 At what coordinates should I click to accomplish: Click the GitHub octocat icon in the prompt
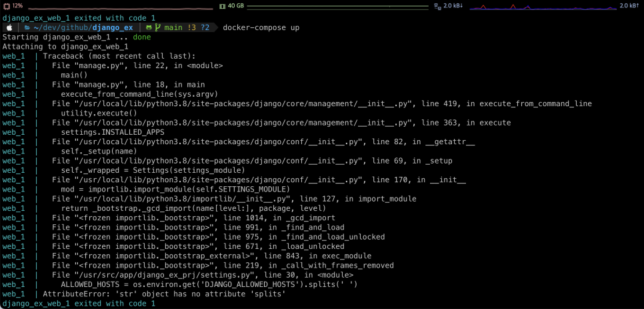(149, 27)
